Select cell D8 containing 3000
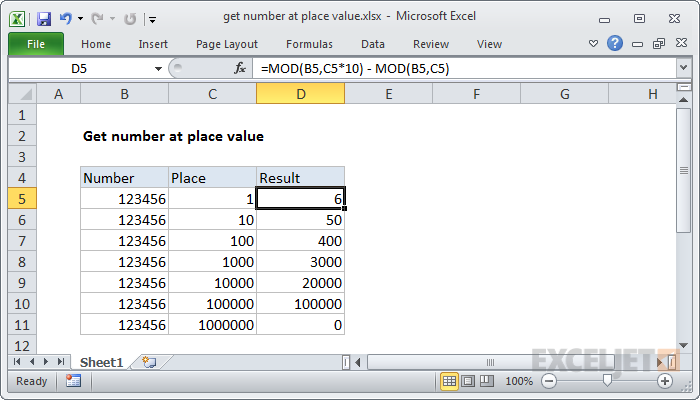The height and width of the screenshot is (400, 700). [300, 262]
